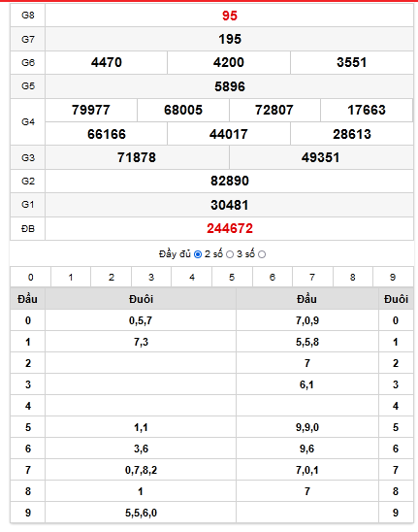This screenshot has height=532, width=418.
Task: Click the G2 prize number 82890
Action: (230, 181)
